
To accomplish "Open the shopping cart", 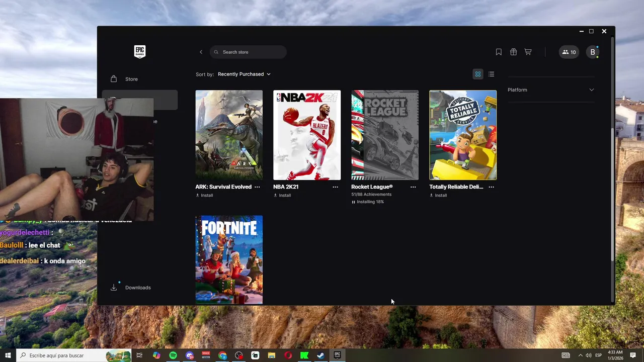I will click(528, 52).
